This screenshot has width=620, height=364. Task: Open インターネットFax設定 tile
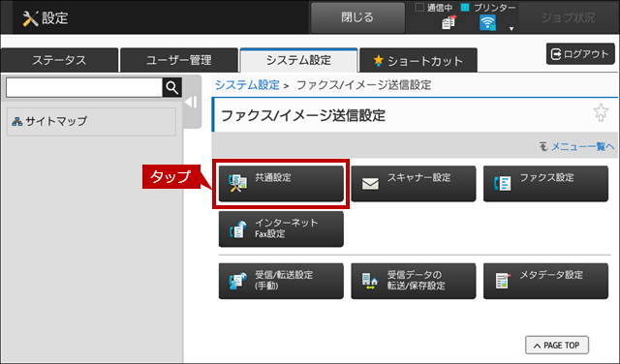[x=281, y=229]
